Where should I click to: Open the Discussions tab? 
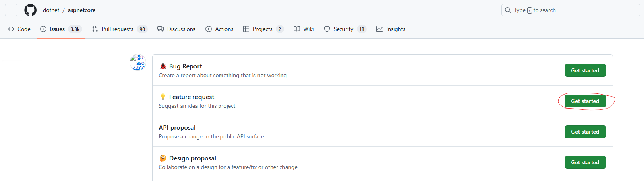176,29
